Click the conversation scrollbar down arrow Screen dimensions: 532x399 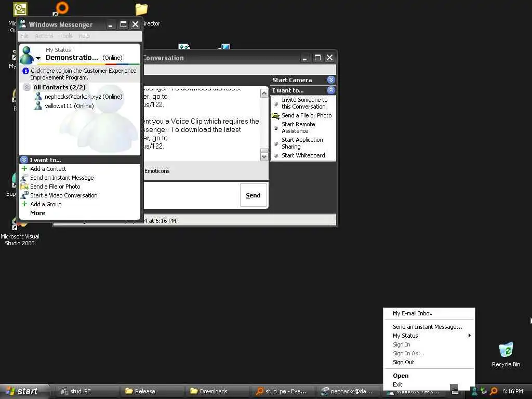(x=264, y=156)
